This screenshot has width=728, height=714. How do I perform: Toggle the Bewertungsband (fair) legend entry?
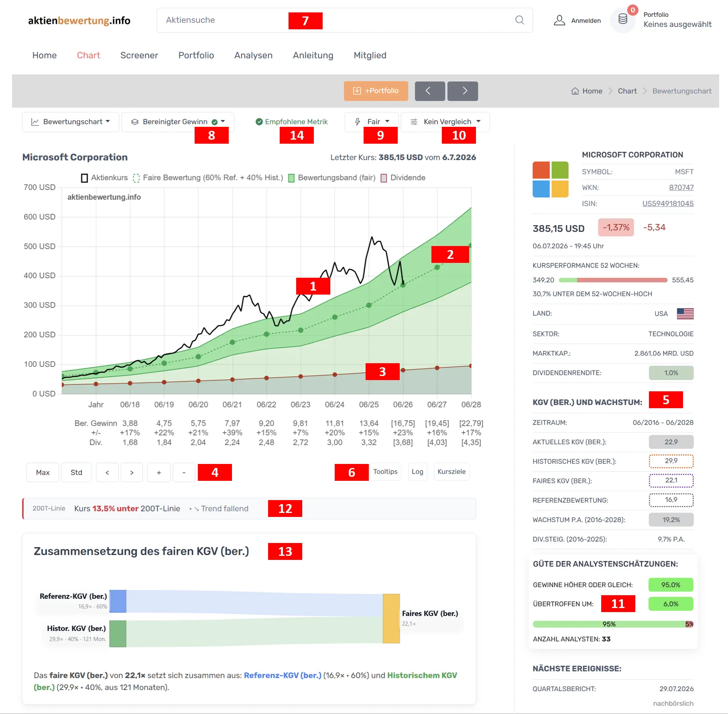point(332,177)
